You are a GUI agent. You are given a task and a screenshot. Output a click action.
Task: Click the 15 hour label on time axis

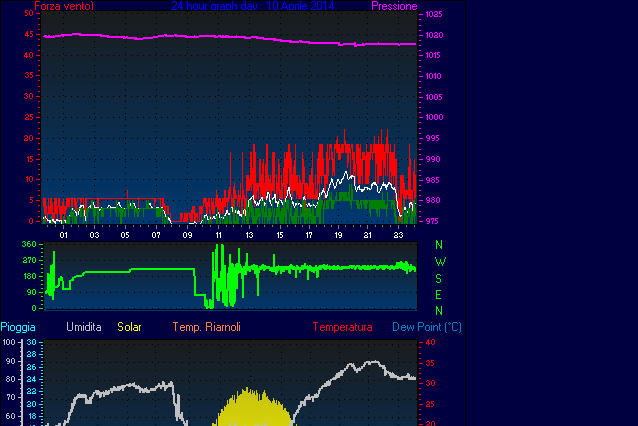tap(280, 235)
